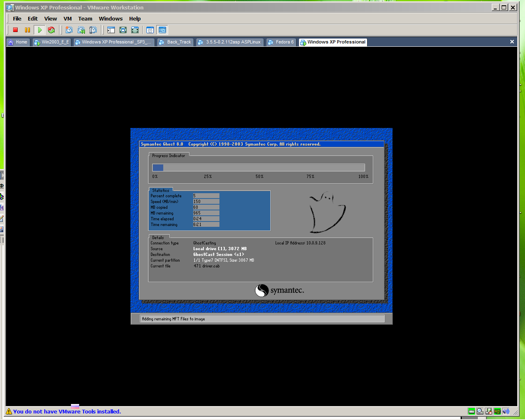Open the Snapshot Manager icon

93,30
